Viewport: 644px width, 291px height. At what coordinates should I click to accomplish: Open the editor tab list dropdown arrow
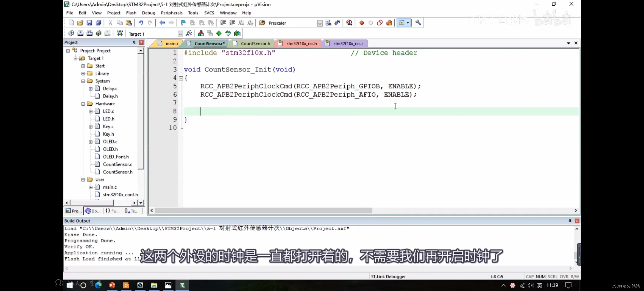point(568,43)
